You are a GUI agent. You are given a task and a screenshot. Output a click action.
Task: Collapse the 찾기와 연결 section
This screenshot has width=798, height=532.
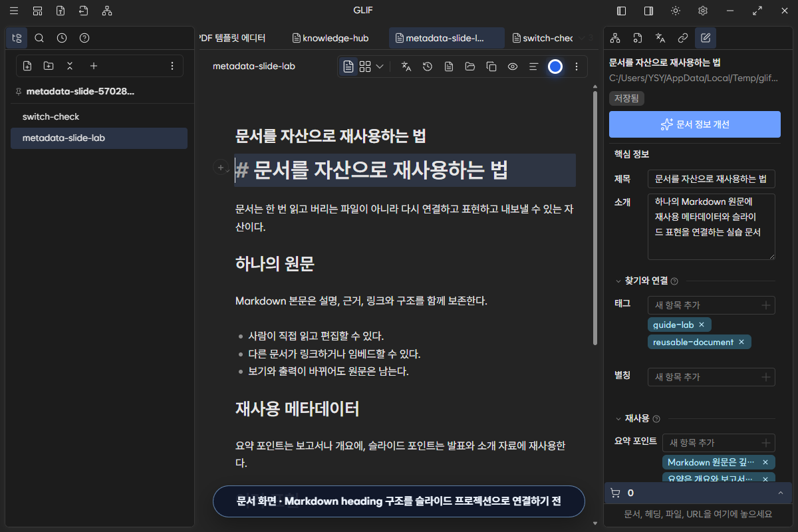[x=618, y=281]
